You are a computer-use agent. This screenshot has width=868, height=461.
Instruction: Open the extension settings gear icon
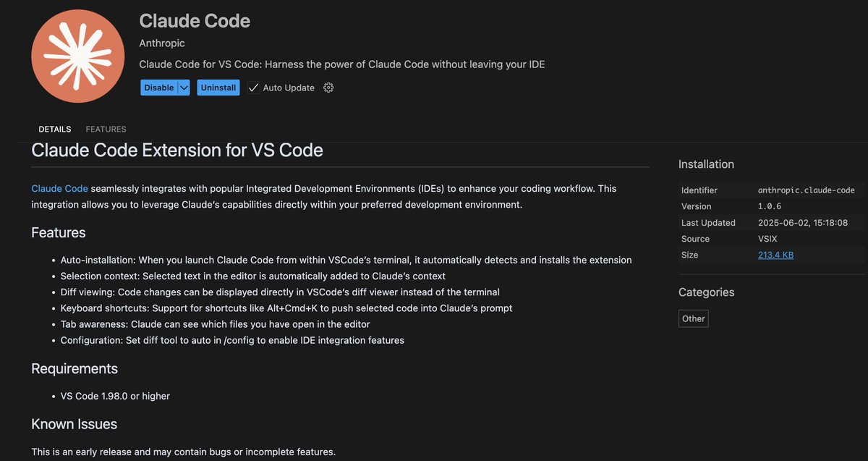(328, 88)
